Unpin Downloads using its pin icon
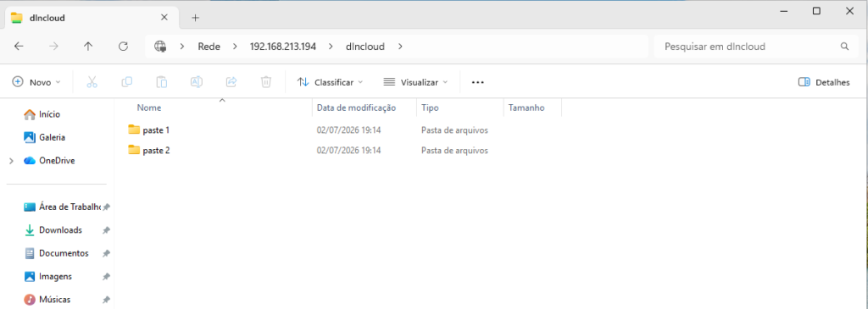 coord(106,230)
